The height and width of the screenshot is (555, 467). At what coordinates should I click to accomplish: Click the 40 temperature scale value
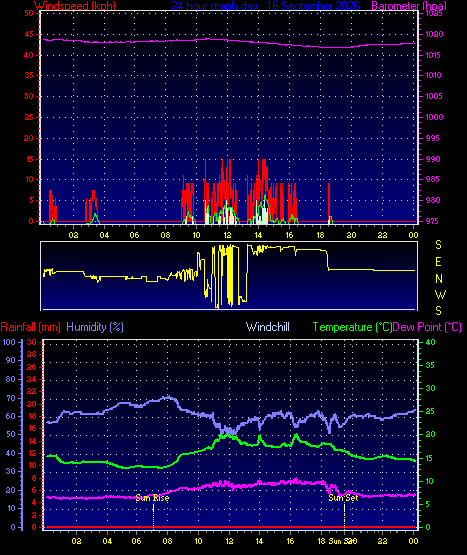click(430, 342)
